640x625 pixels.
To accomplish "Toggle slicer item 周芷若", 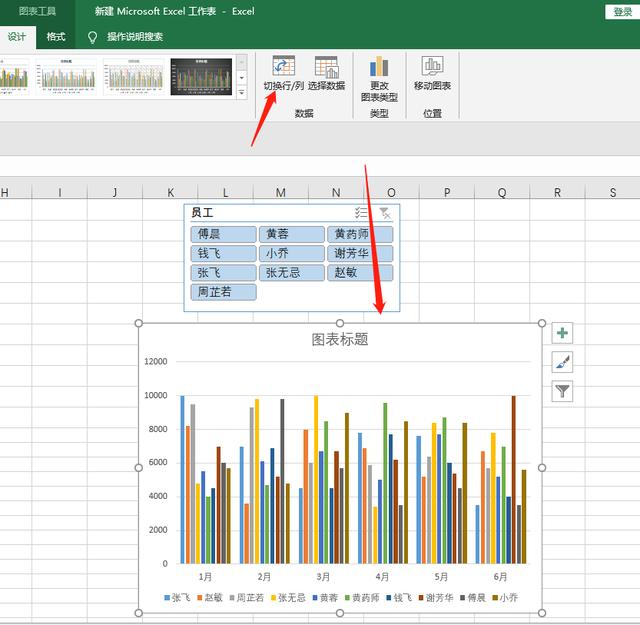I will (x=223, y=292).
